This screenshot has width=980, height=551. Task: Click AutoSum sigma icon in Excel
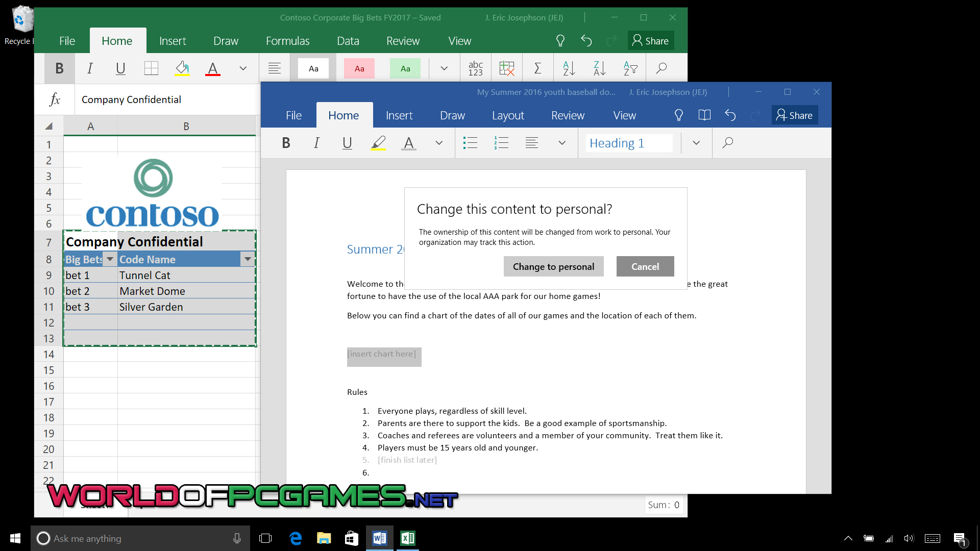[537, 68]
